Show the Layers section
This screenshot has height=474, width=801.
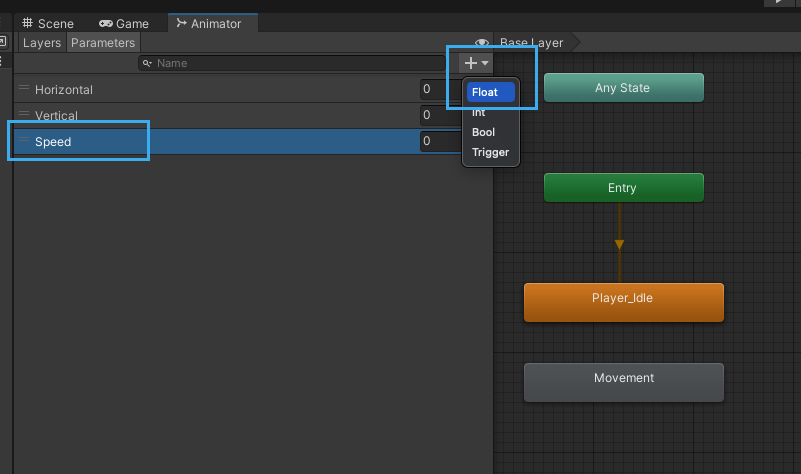pyautogui.click(x=42, y=43)
